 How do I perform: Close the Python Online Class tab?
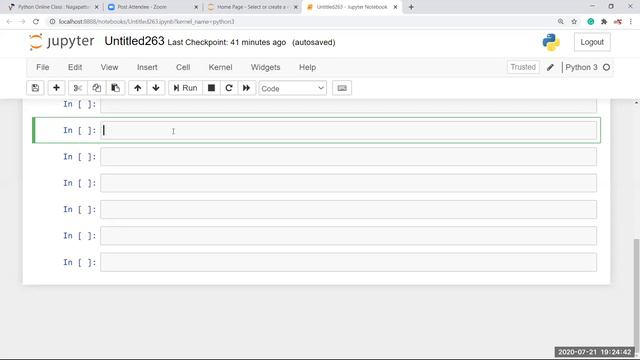coord(96,7)
